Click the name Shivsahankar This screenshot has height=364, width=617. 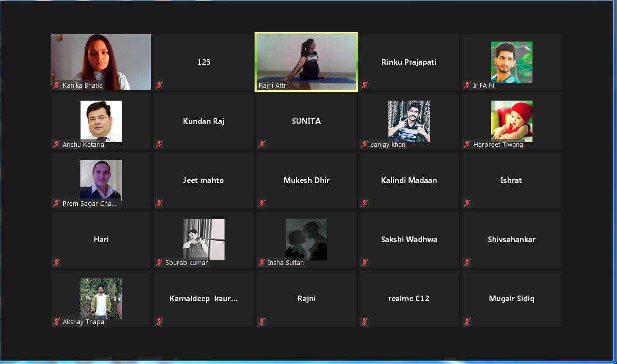(x=512, y=239)
